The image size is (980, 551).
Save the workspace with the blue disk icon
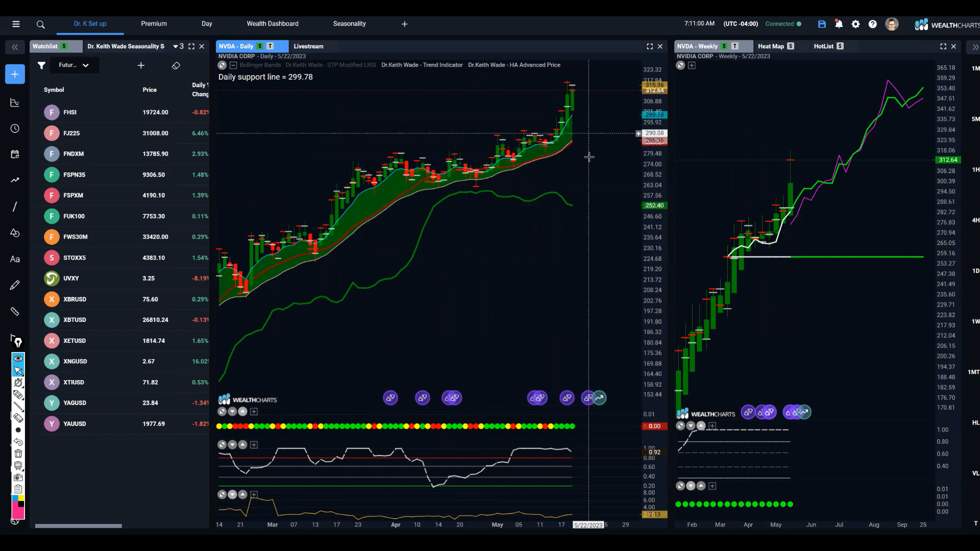[822, 24]
